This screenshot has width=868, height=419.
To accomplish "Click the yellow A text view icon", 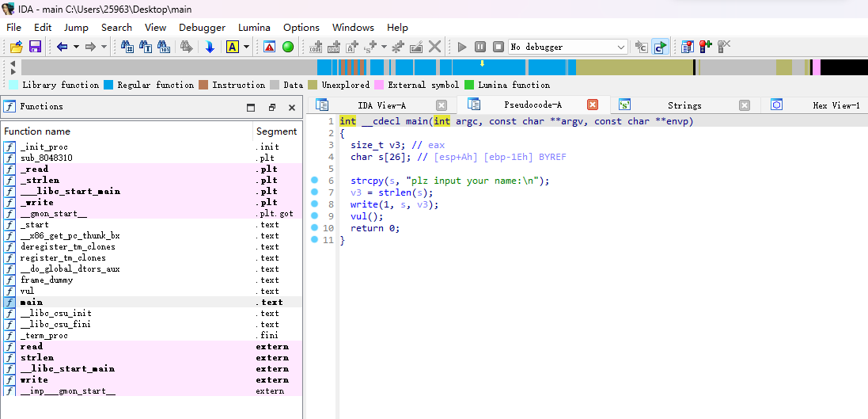I will click(233, 47).
